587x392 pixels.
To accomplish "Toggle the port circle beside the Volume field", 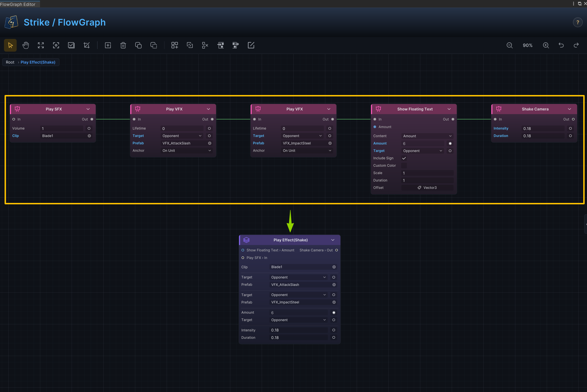I will coord(89,129).
